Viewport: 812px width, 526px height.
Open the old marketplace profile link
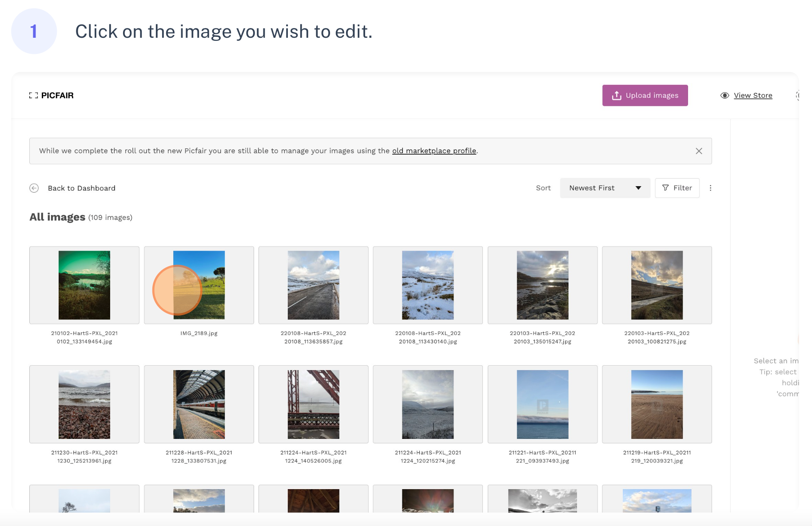(434, 151)
